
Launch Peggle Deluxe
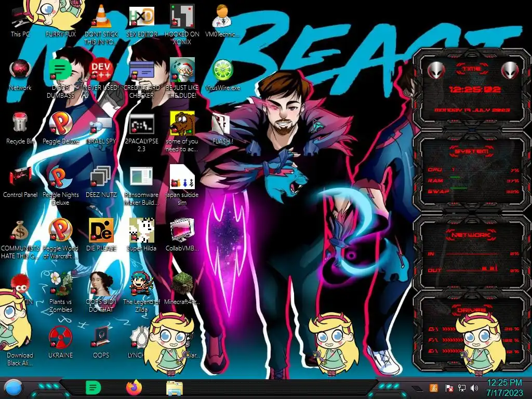[x=60, y=128]
